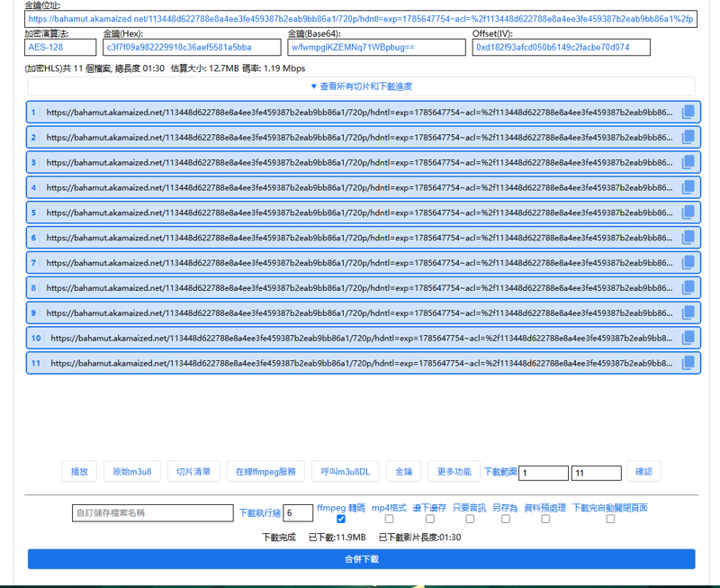Image resolution: width=720 pixels, height=588 pixels.
Task: Select segment row 7 URL
Action: (x=359, y=263)
